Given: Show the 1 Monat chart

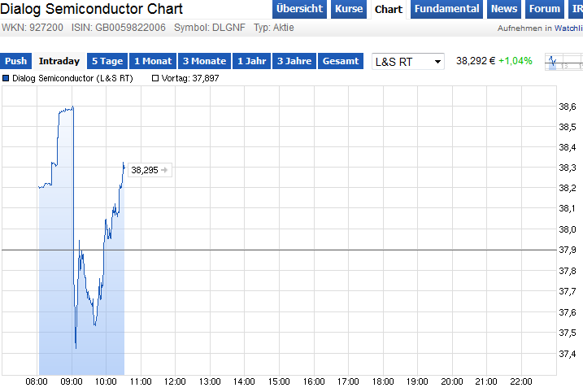Looking at the screenshot, I should [x=153, y=61].
